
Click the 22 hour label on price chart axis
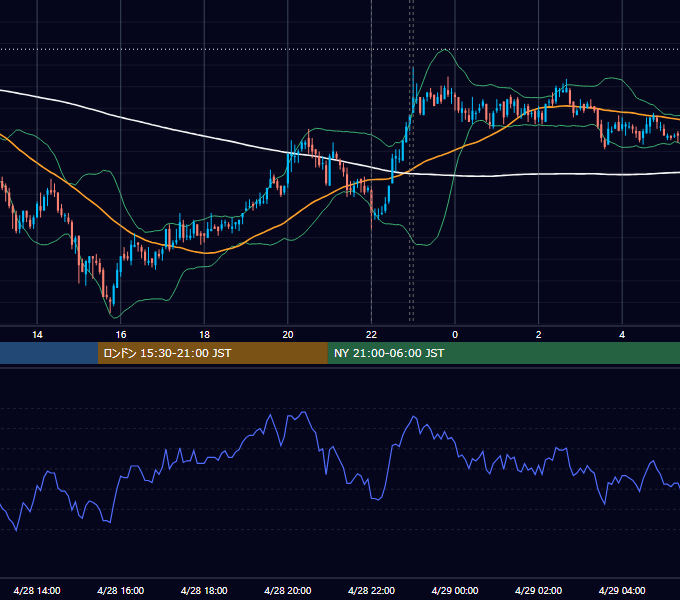coord(371,335)
